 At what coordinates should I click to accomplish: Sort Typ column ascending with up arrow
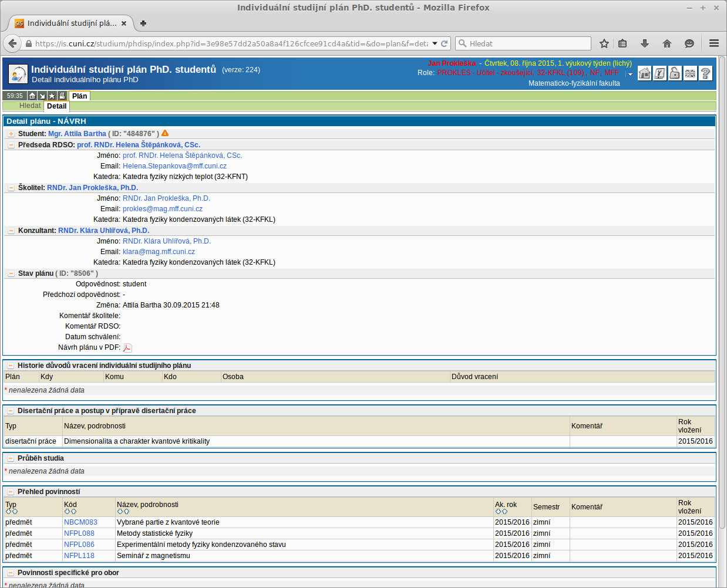click(x=15, y=512)
